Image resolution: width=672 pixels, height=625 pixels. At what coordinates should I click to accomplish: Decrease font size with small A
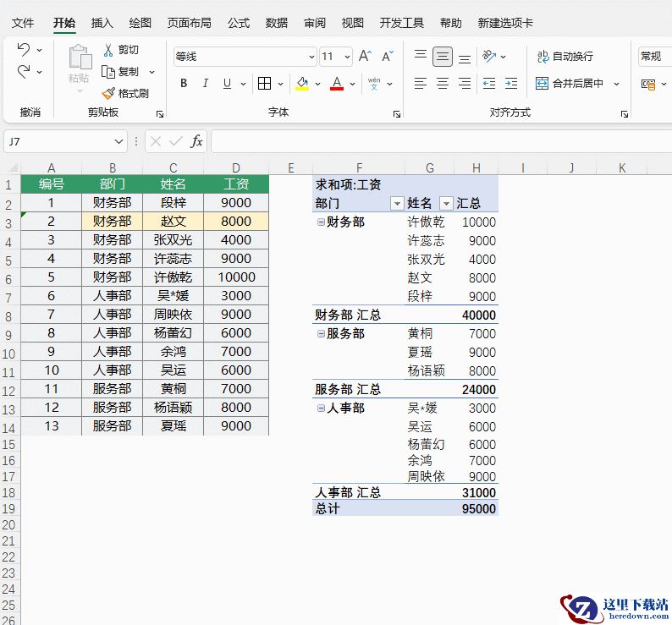(x=388, y=56)
